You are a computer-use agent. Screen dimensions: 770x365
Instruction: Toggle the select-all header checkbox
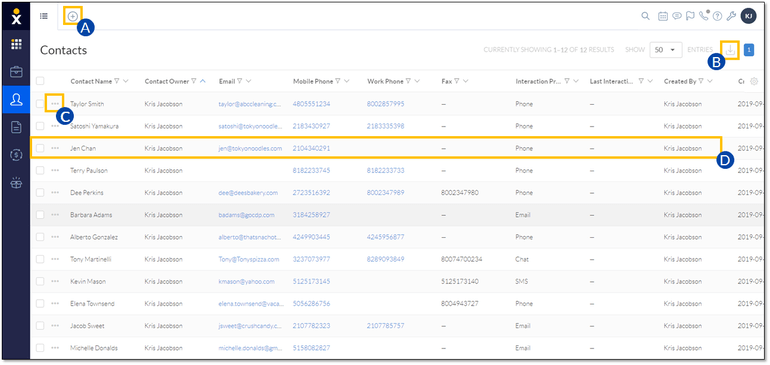click(x=40, y=81)
